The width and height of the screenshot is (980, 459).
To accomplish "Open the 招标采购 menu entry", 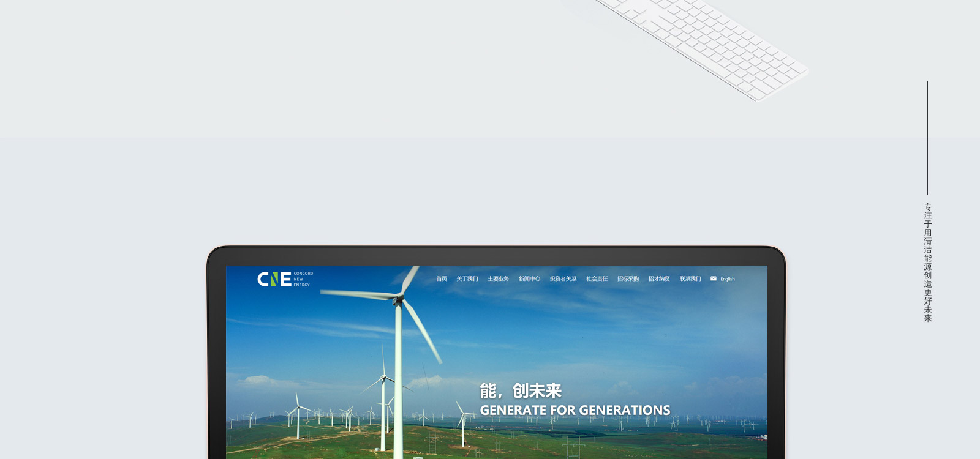I will [x=628, y=279].
